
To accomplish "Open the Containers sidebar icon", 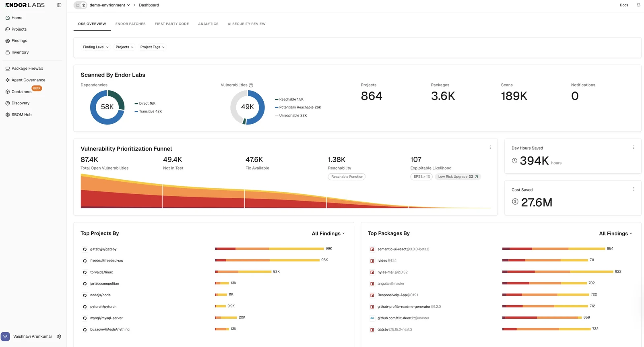I will pos(8,92).
